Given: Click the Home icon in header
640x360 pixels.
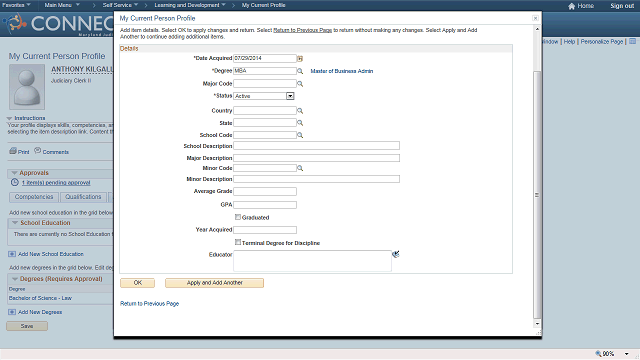Looking at the screenshot, I should (x=571, y=6).
